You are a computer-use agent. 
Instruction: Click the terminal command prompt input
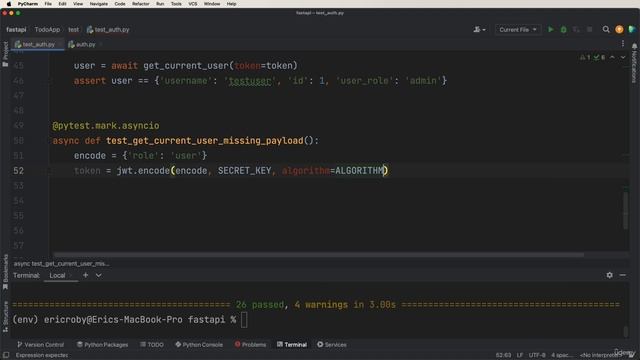click(x=244, y=320)
